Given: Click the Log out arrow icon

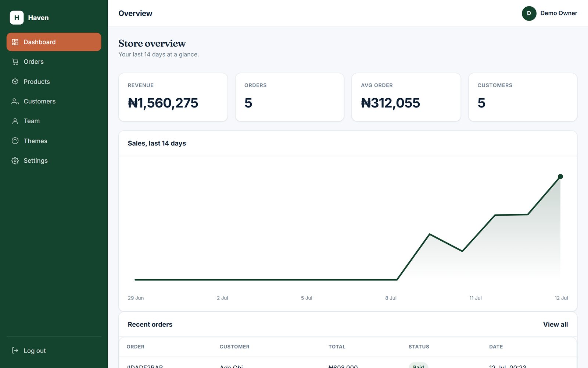Looking at the screenshot, I should pyautogui.click(x=15, y=350).
